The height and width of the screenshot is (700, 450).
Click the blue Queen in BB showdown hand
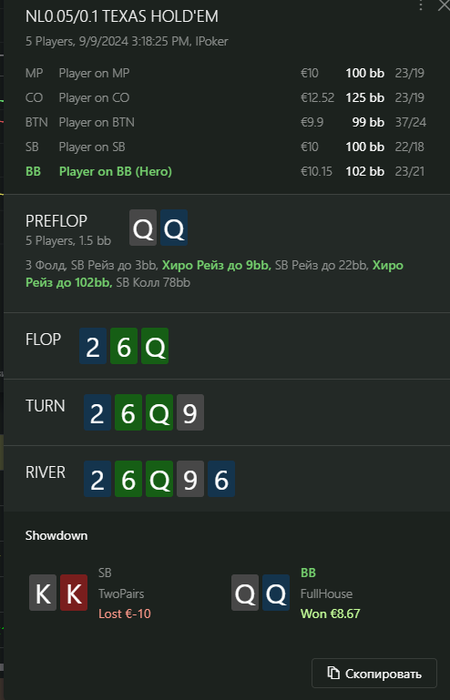(276, 592)
